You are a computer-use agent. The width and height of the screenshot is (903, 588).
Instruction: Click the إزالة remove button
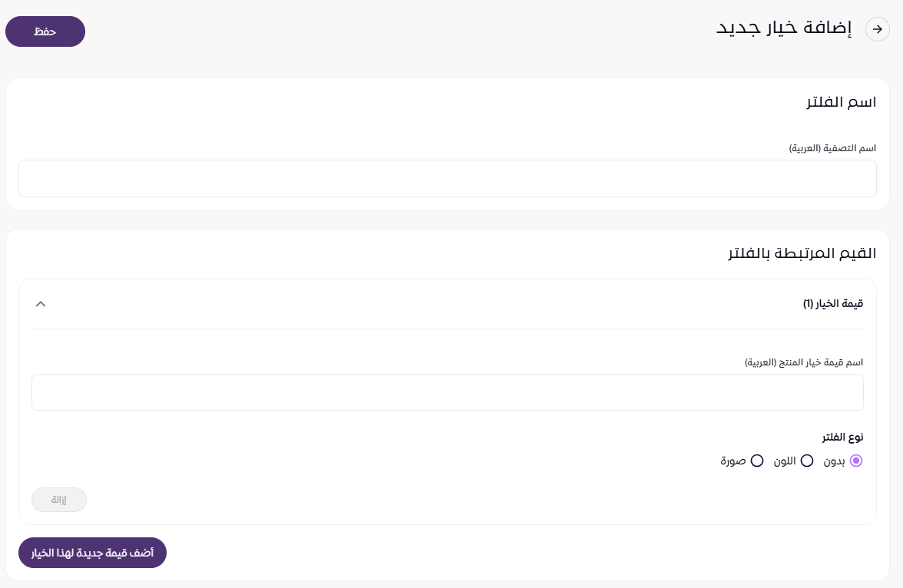tap(59, 500)
